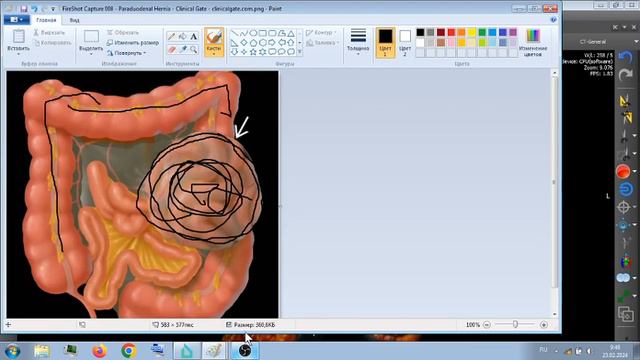Open the Толщина line thickness dropdown
The width and height of the screenshot is (640, 360).
coord(358,42)
